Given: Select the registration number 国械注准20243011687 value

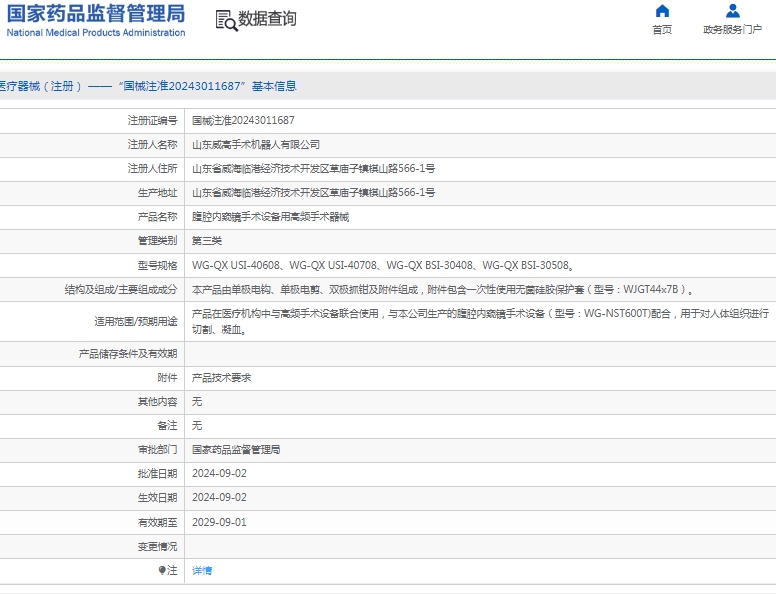Looking at the screenshot, I should [x=243, y=120].
